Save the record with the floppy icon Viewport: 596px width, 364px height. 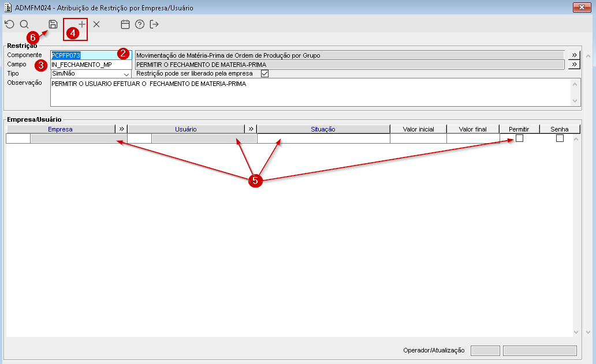[x=53, y=24]
